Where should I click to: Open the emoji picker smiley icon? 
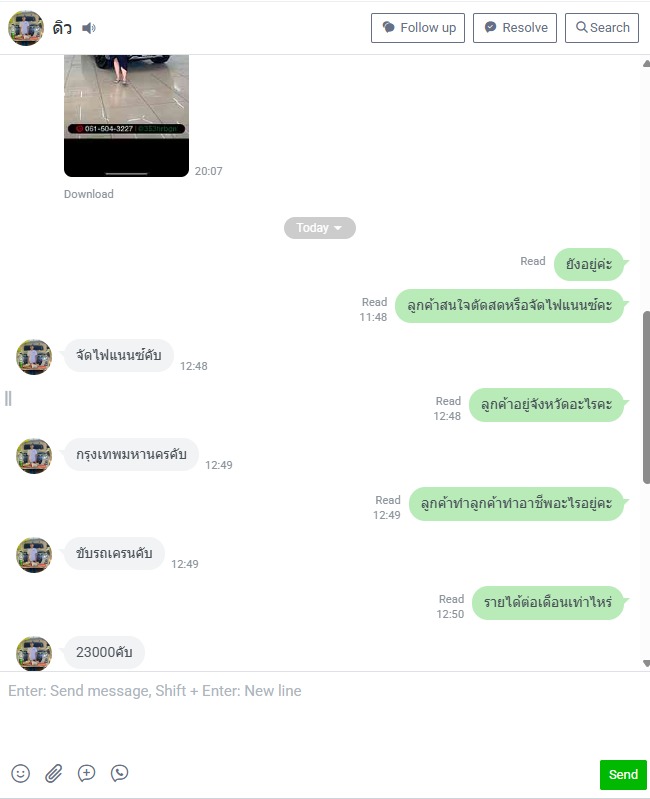[20, 773]
